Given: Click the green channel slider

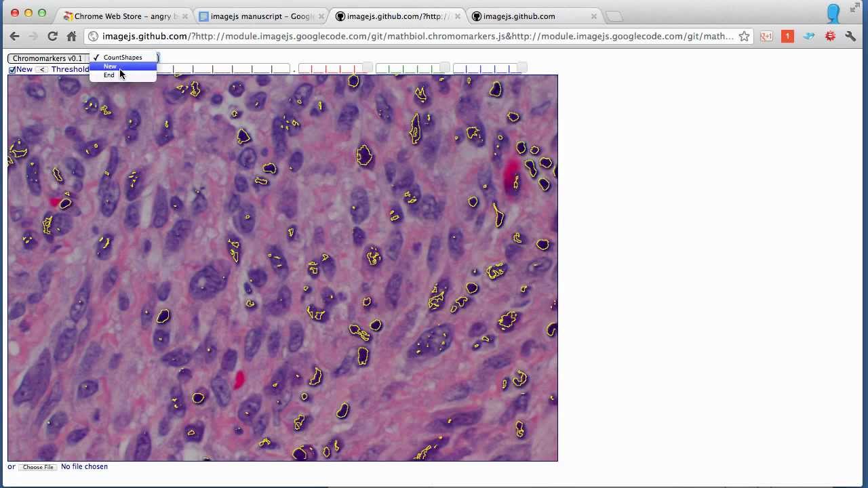Looking at the screenshot, I should click(x=412, y=68).
